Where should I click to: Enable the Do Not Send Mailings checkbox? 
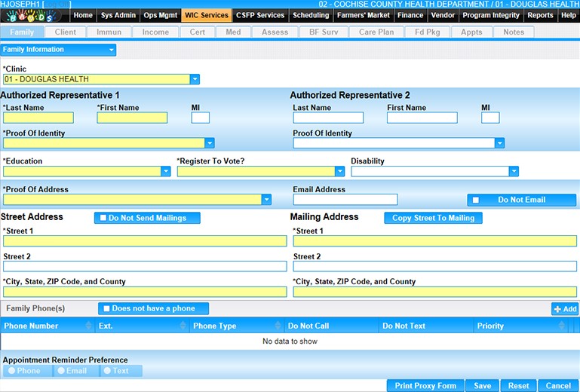click(x=103, y=218)
